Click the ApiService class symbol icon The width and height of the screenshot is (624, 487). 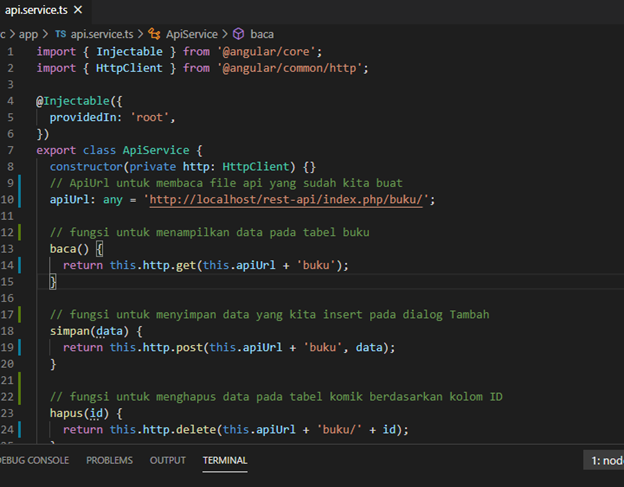pos(154,34)
